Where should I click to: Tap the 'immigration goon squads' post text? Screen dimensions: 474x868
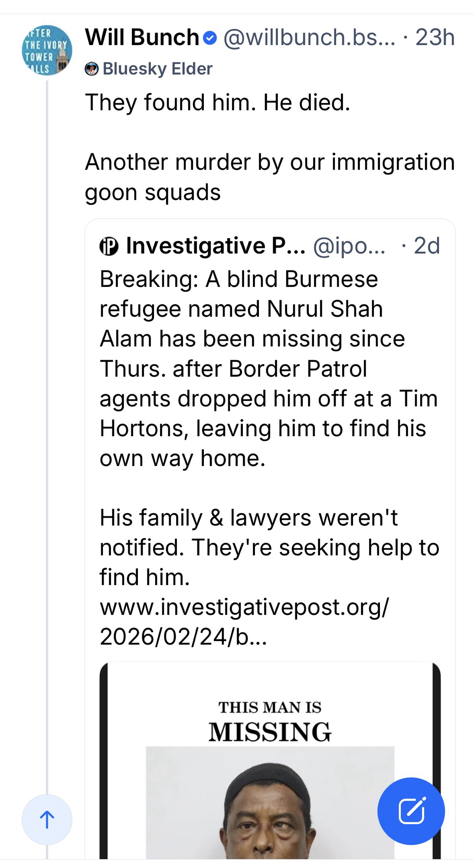click(x=269, y=177)
